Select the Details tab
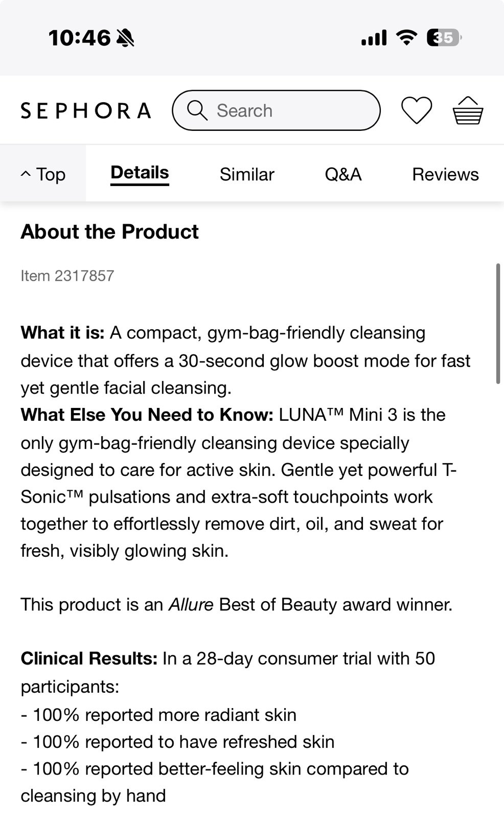Viewport: 504px width, 818px height. [x=140, y=174]
